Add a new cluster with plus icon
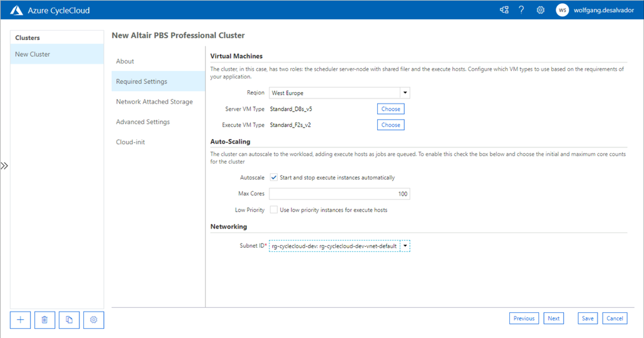Image resolution: width=644 pixels, height=338 pixels. tap(21, 320)
